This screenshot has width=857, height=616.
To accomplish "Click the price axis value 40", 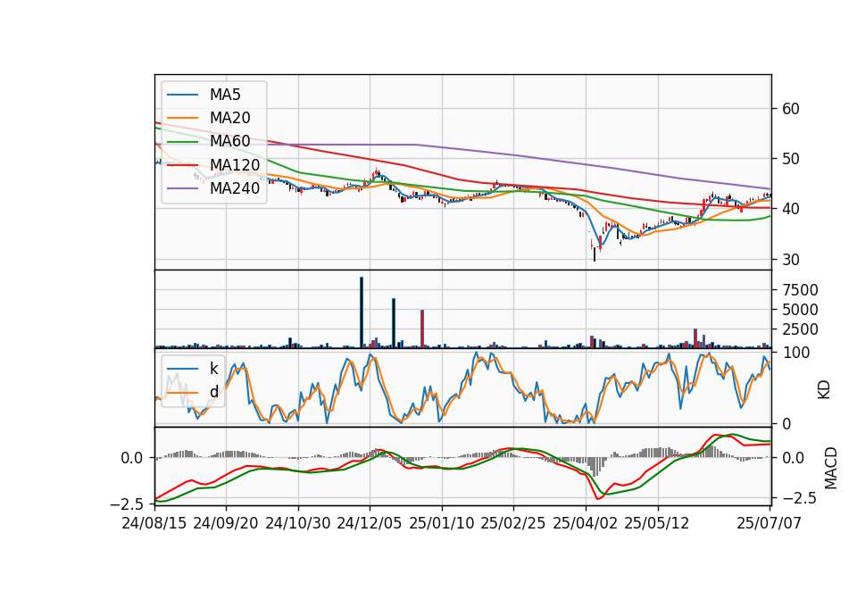I will [790, 209].
